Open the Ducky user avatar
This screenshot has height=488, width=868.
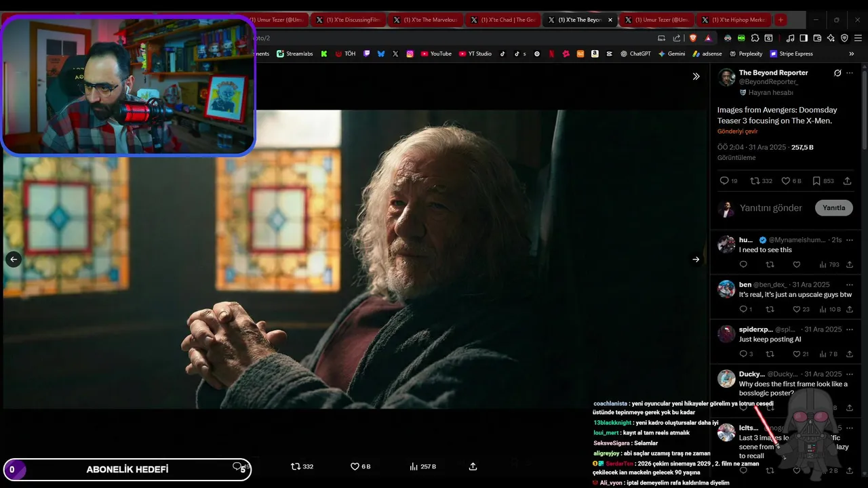[x=726, y=378]
